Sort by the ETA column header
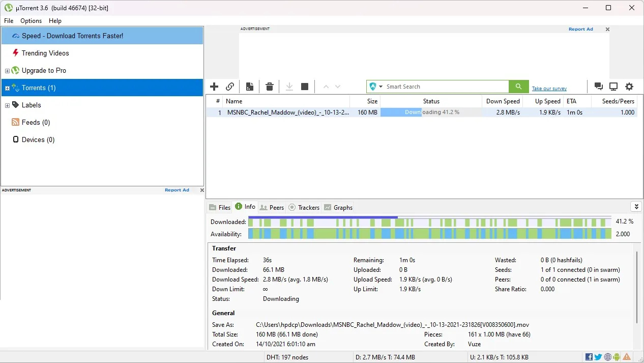Image resolution: width=644 pixels, height=363 pixels. coord(577,101)
